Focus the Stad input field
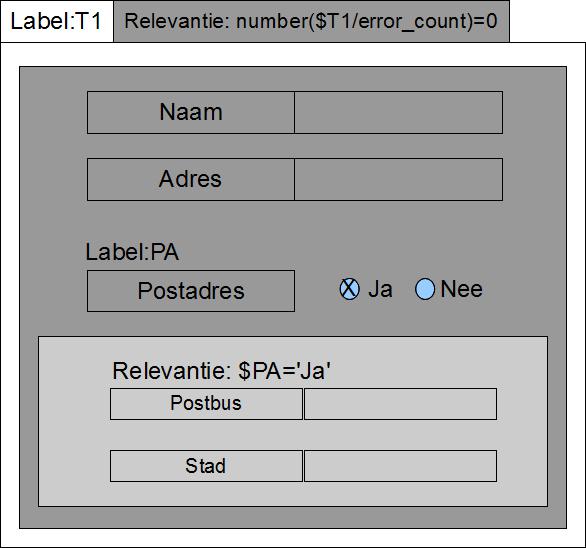Screen dimensions: 586x548 click(400, 466)
